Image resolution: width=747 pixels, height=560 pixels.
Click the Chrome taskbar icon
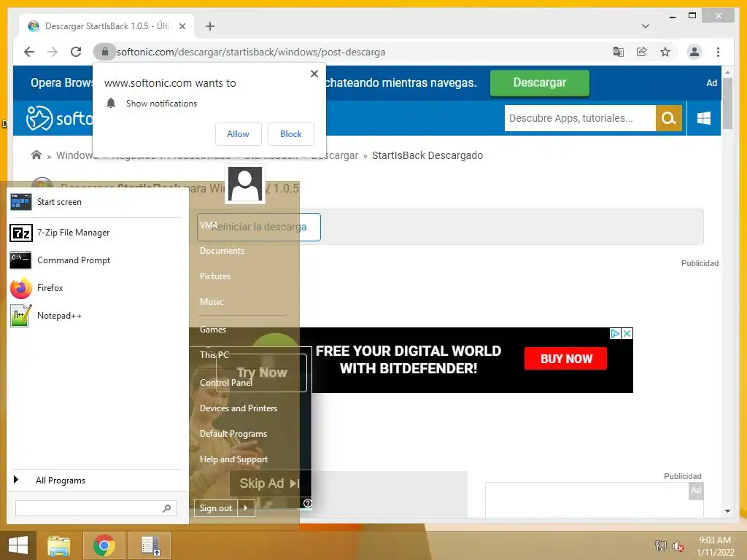pos(104,545)
